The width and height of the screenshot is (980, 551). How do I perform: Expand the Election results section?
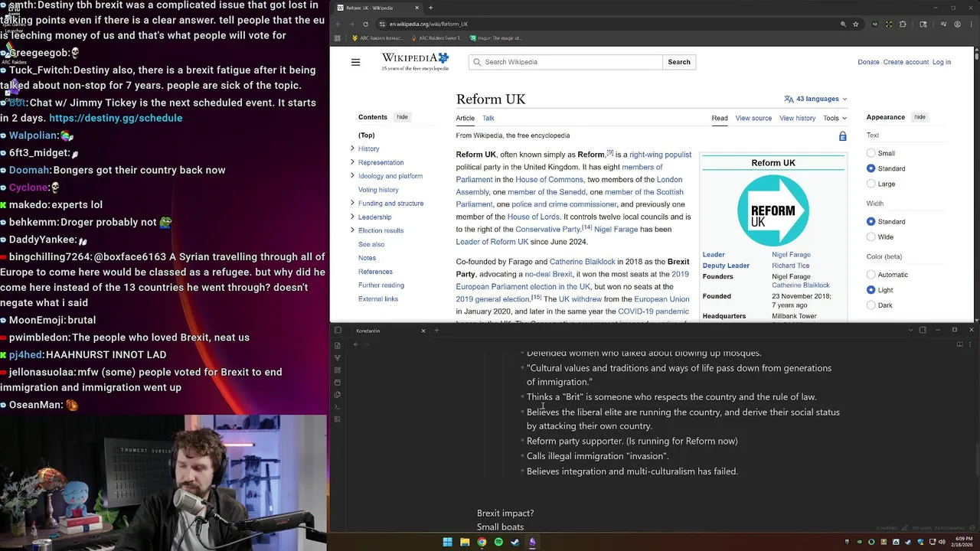[x=352, y=230]
